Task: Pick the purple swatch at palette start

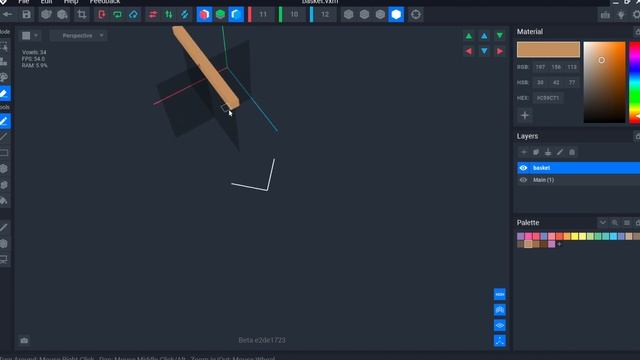Action: [x=520, y=236]
